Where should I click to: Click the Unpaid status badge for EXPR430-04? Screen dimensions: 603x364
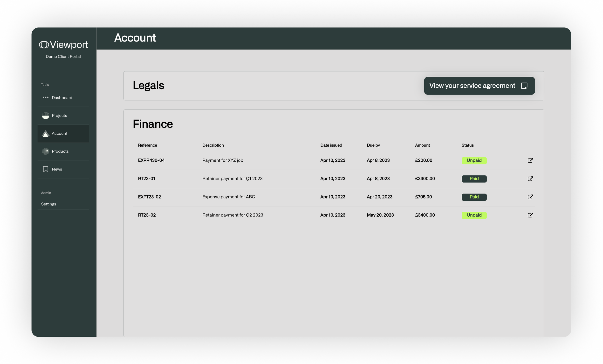(x=474, y=160)
